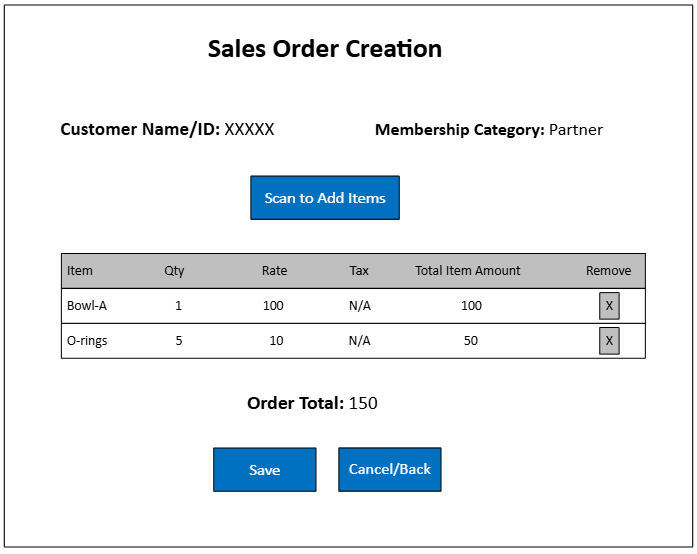
Task: Click the Remove column header
Action: [x=608, y=271]
